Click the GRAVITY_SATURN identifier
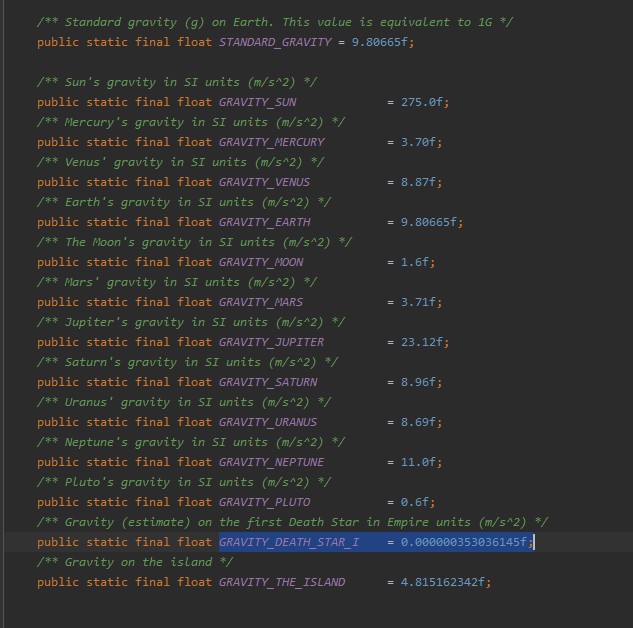This screenshot has width=633, height=628. click(x=268, y=382)
